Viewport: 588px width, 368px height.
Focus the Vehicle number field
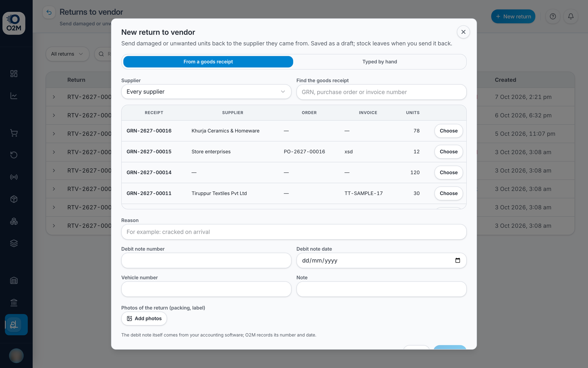206,289
